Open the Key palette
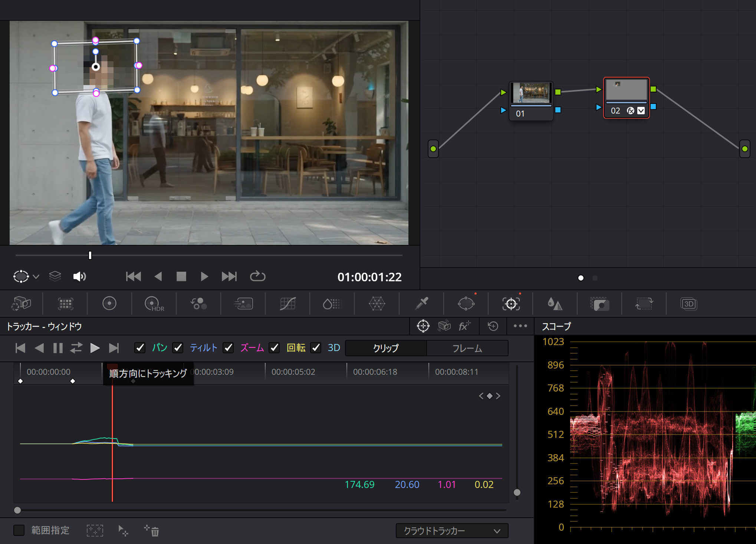 click(x=600, y=304)
